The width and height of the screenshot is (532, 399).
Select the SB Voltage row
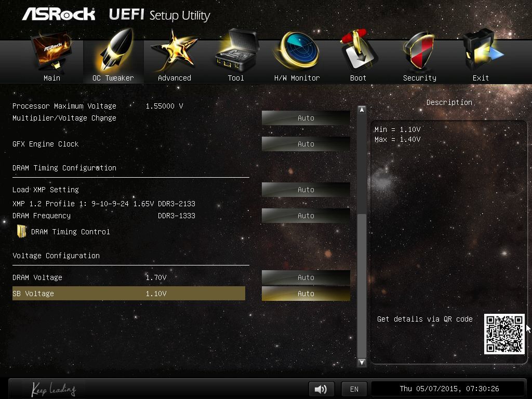click(129, 294)
